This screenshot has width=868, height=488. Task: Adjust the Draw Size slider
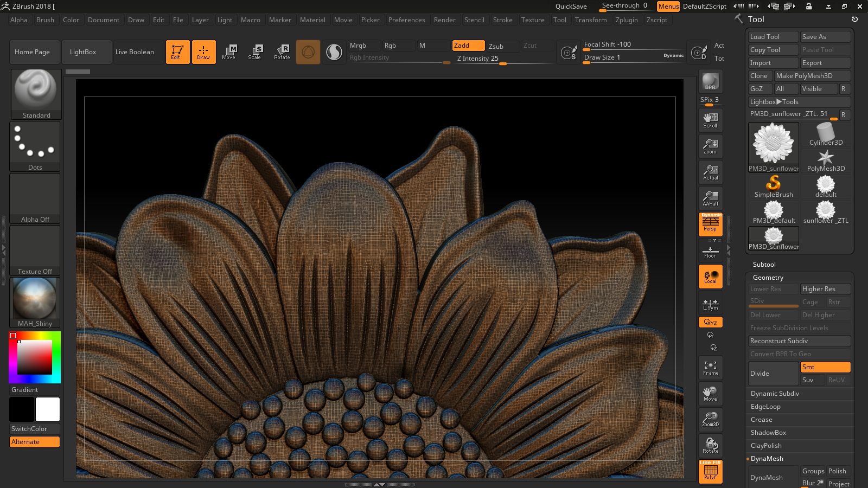coord(633,57)
